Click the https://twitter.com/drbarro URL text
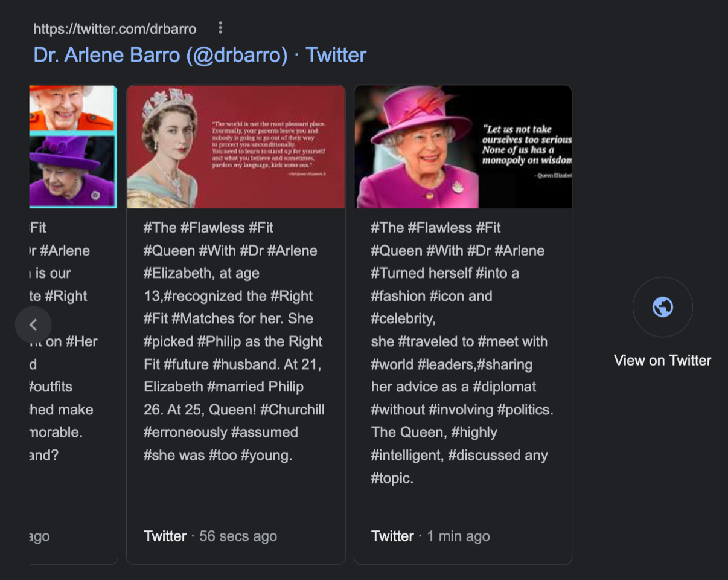 (x=115, y=28)
